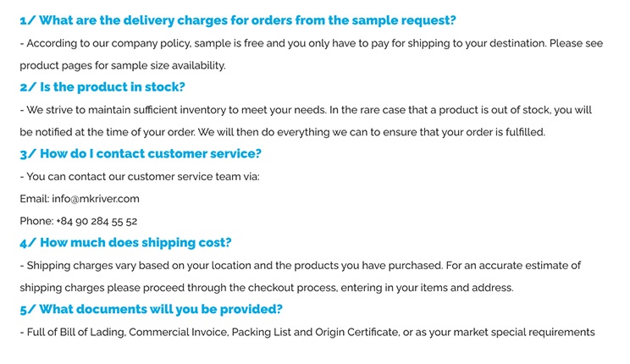The height and width of the screenshot is (364, 630).
Task: Click the 'Is the product in stock?' heading
Action: tap(102, 86)
